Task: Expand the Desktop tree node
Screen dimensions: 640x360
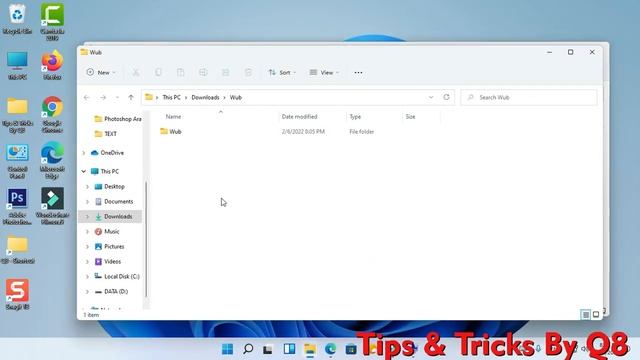Action: click(87, 187)
